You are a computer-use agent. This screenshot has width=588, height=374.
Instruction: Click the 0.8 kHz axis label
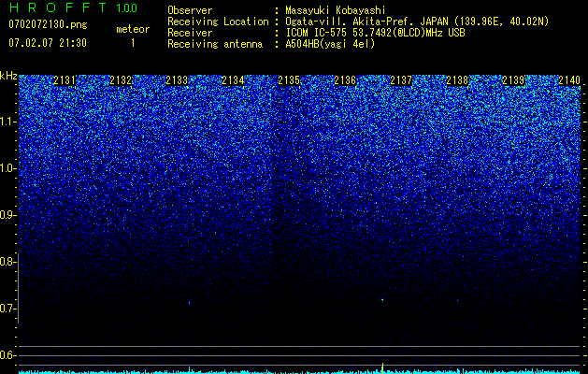(x=7, y=262)
